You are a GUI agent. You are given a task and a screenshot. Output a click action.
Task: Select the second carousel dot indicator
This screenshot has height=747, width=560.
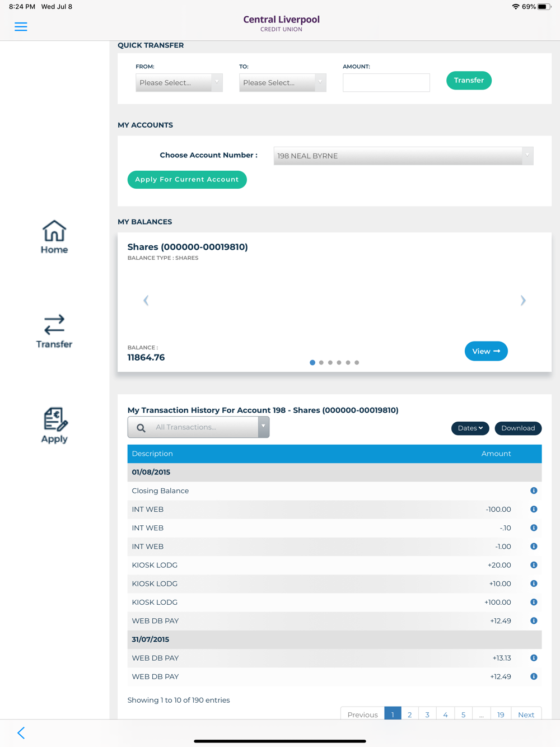321,363
